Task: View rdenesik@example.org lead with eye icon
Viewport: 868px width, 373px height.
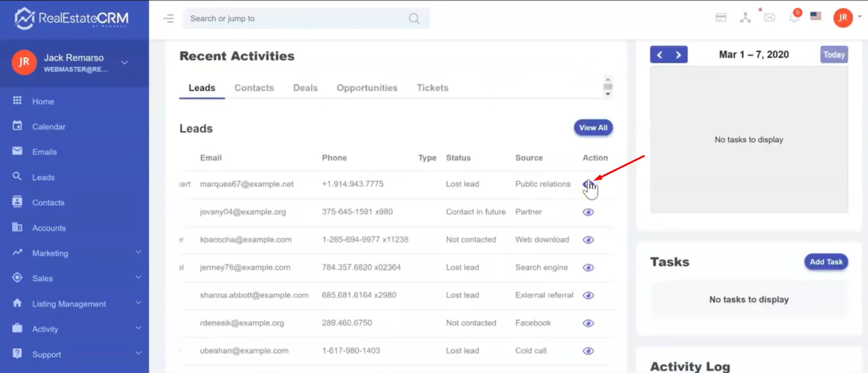Action: tap(588, 323)
